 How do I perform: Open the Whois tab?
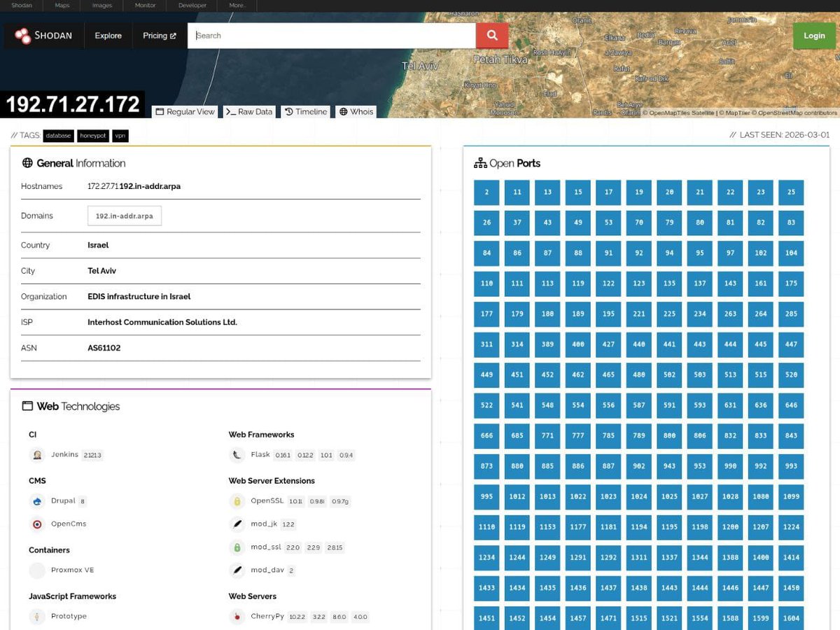[x=356, y=111]
